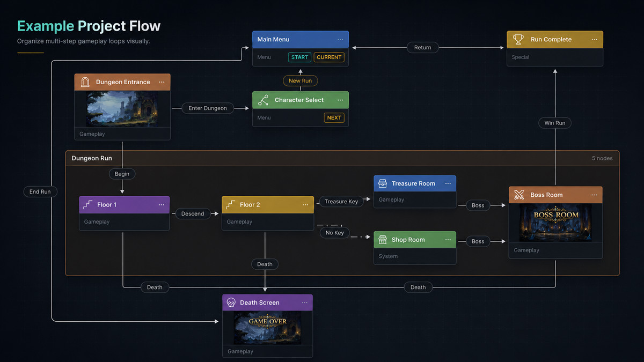Open the Death Screen node options menu
The width and height of the screenshot is (644, 362).
(304, 302)
